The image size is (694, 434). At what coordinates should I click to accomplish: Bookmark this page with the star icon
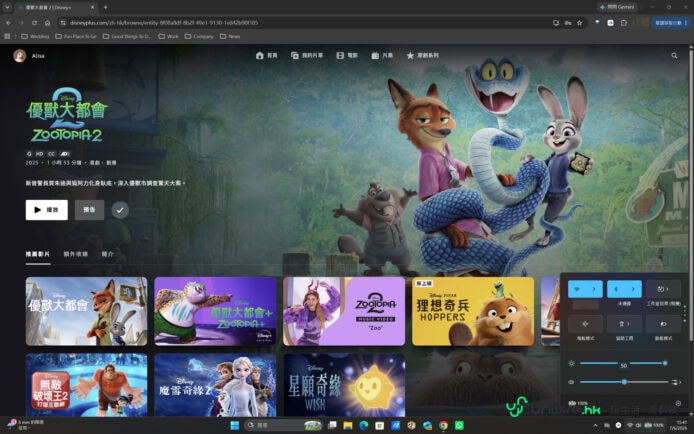click(x=579, y=23)
